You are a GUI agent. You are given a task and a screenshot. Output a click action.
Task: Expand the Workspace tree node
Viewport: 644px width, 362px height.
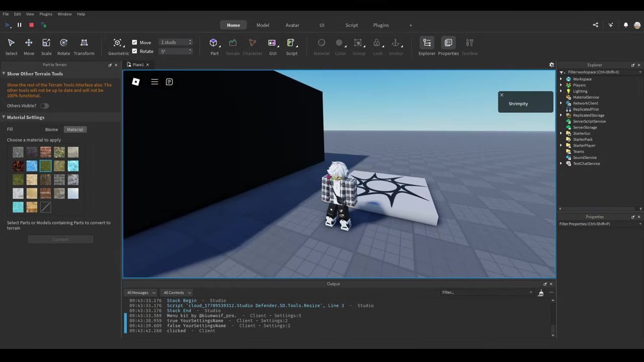point(561,79)
